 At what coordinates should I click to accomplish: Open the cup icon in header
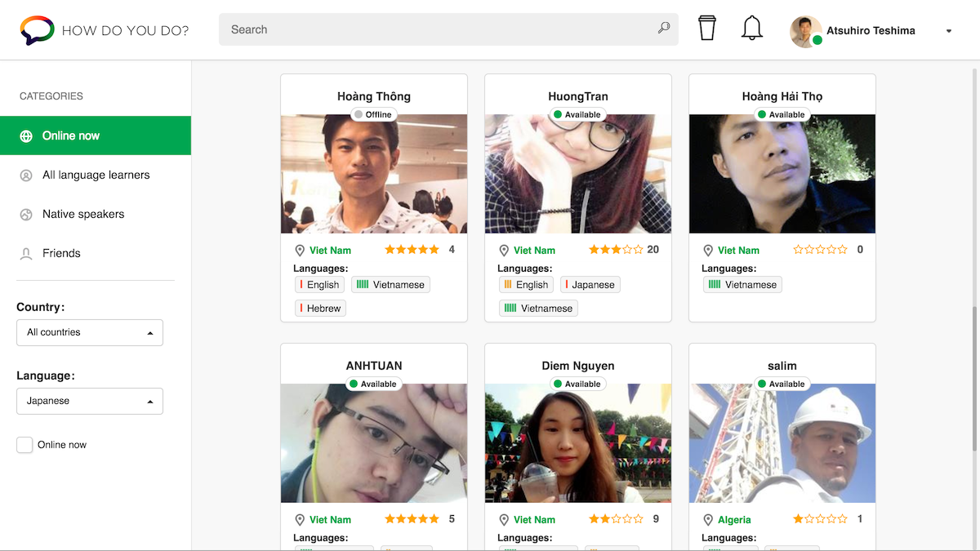(x=707, y=29)
